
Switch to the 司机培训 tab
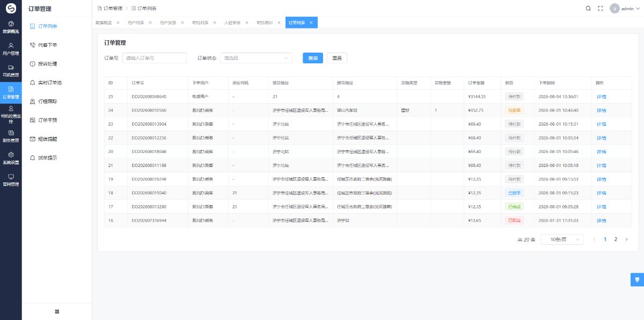[x=265, y=23]
